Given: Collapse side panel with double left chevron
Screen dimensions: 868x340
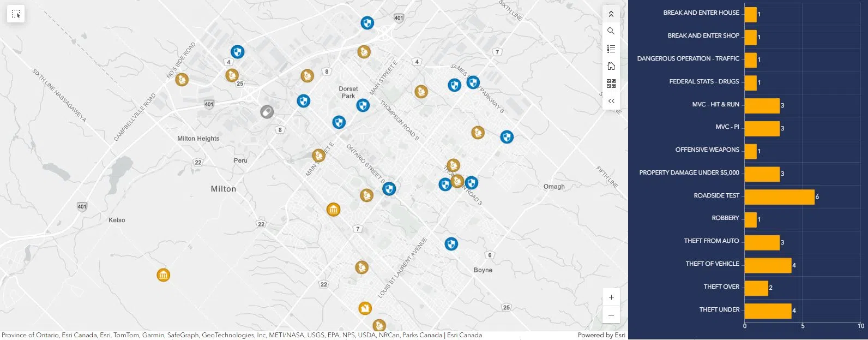Looking at the screenshot, I should [x=611, y=101].
